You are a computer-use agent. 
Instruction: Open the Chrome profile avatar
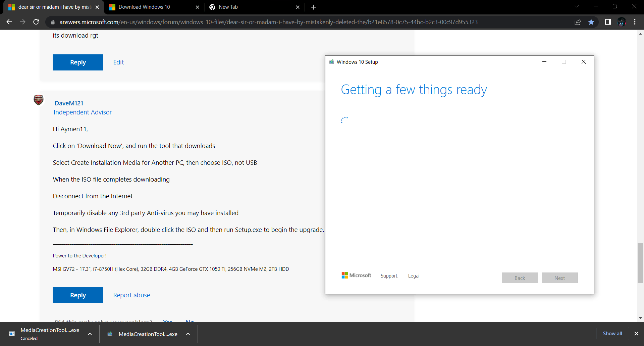pos(622,22)
